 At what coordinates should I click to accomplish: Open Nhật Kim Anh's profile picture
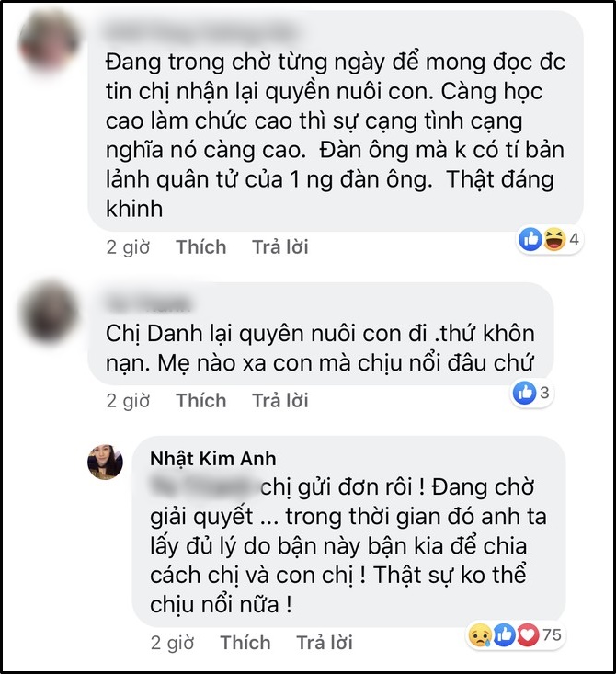(106, 463)
